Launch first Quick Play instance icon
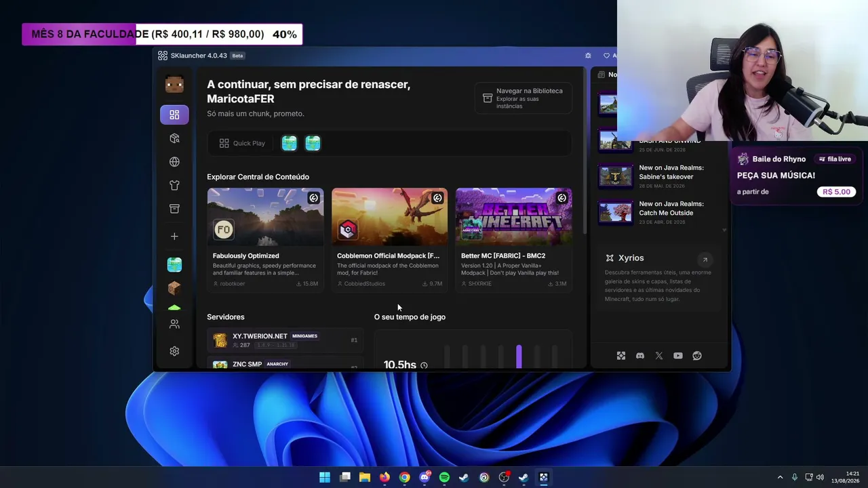 coord(290,143)
